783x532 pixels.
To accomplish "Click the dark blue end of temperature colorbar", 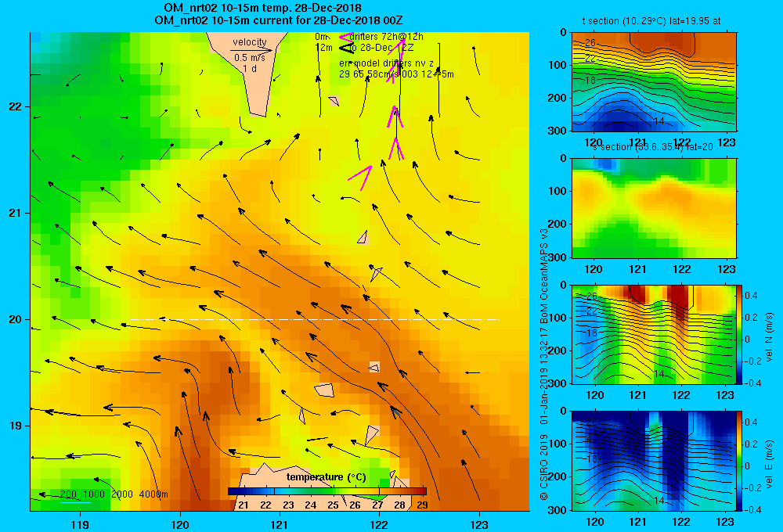I will click(233, 491).
